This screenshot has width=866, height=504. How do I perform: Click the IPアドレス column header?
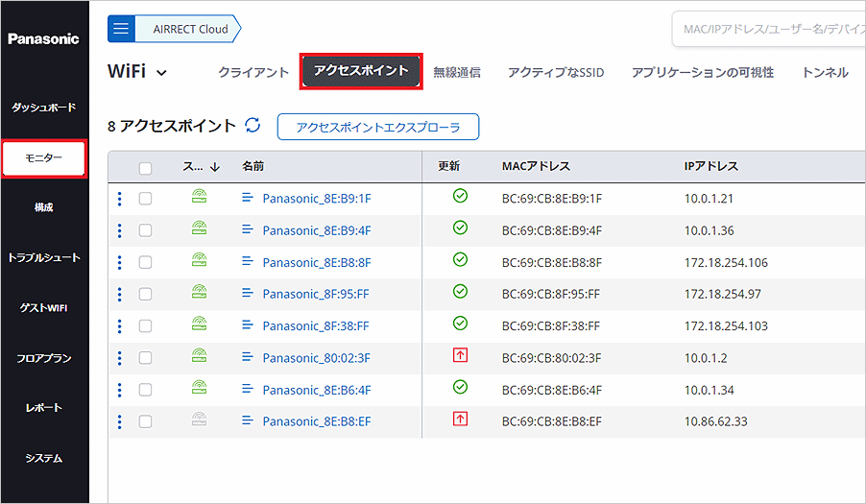click(x=710, y=166)
